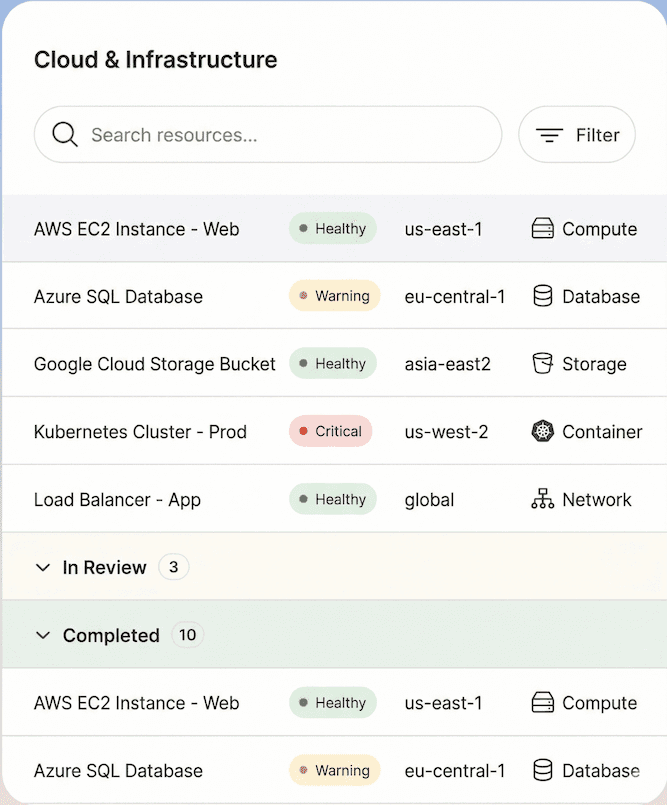Image resolution: width=667 pixels, height=805 pixels.
Task: Select the Network icon next to Load Balancer - App
Action: tap(542, 498)
